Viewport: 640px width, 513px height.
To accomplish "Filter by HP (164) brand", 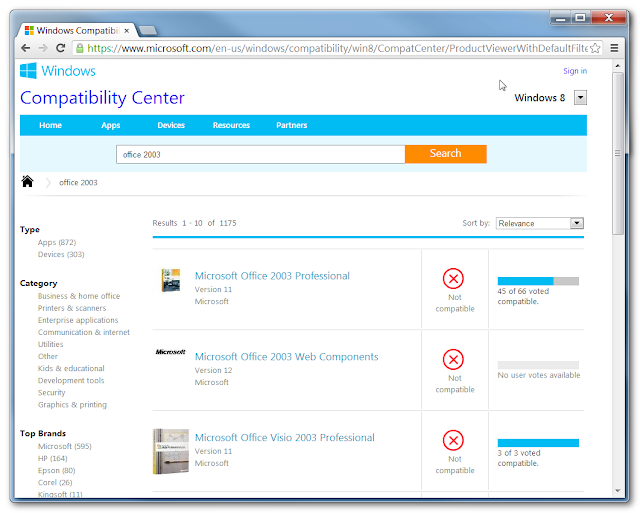I will (x=52, y=458).
